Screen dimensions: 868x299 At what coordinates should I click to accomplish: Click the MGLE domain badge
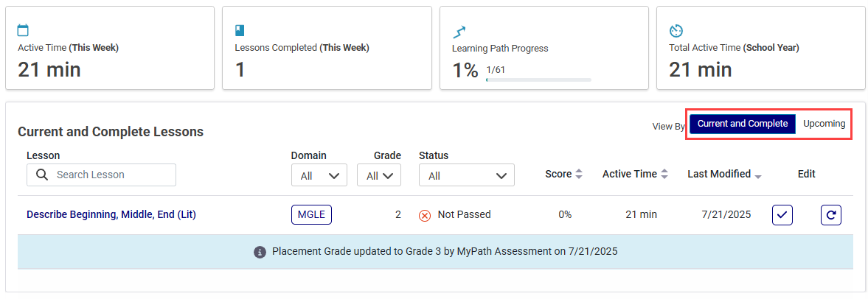point(311,215)
